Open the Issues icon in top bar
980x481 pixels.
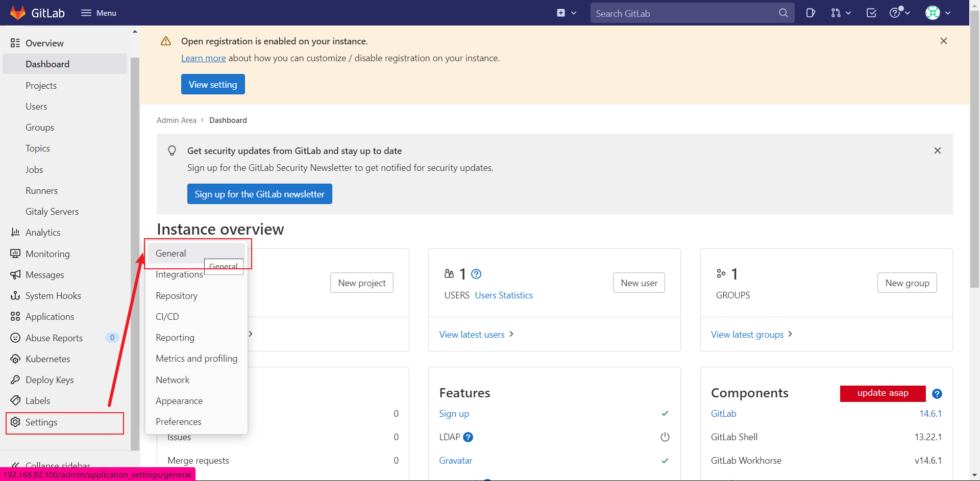point(811,13)
